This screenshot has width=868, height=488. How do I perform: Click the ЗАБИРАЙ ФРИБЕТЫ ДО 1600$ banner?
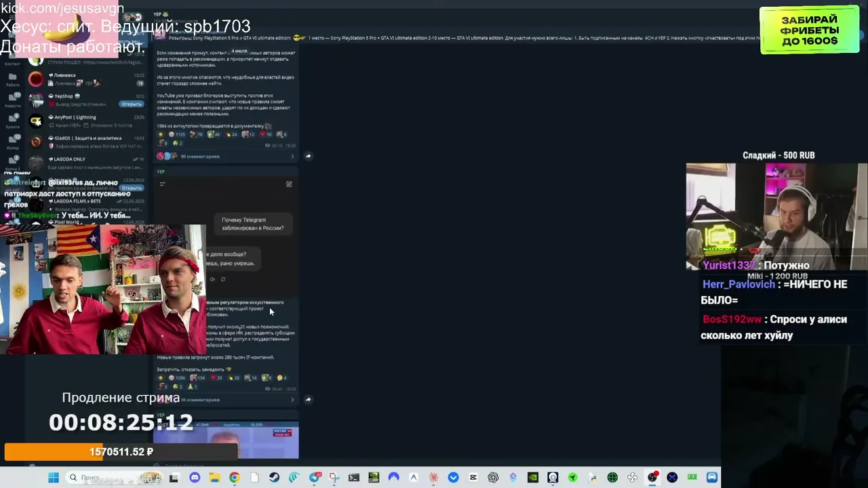[x=810, y=30]
